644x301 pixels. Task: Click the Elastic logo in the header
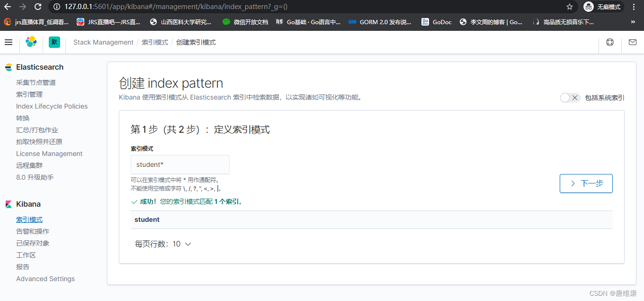point(31,42)
